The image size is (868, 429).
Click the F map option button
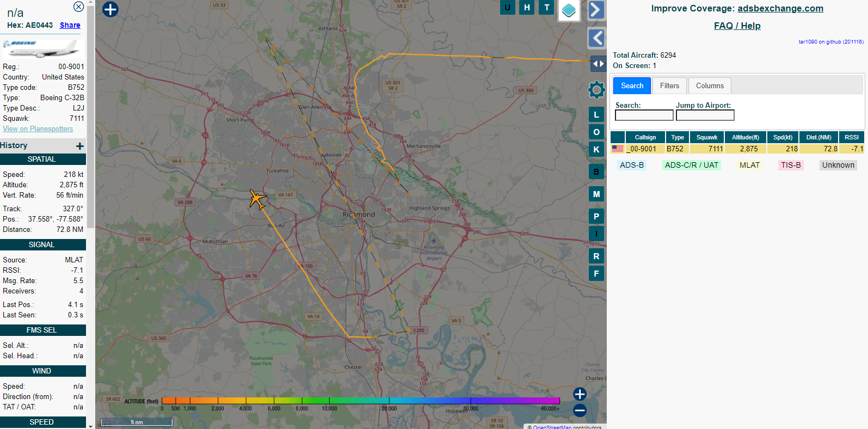[x=596, y=274]
